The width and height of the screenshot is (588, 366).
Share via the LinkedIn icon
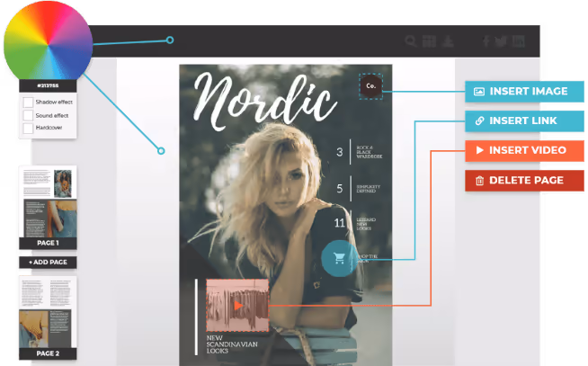click(x=518, y=40)
